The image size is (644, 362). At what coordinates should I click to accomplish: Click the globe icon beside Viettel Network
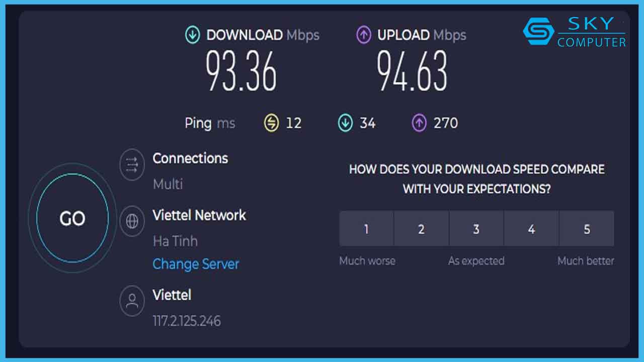click(132, 221)
